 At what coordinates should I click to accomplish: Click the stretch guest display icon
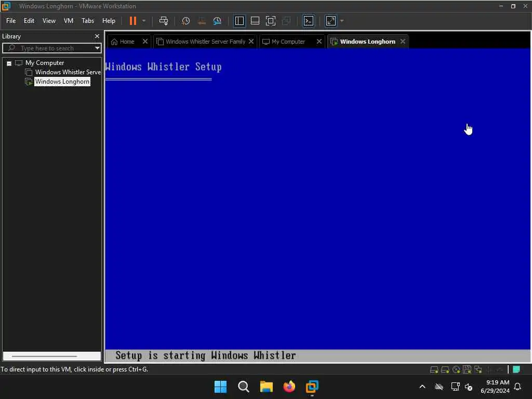point(331,21)
